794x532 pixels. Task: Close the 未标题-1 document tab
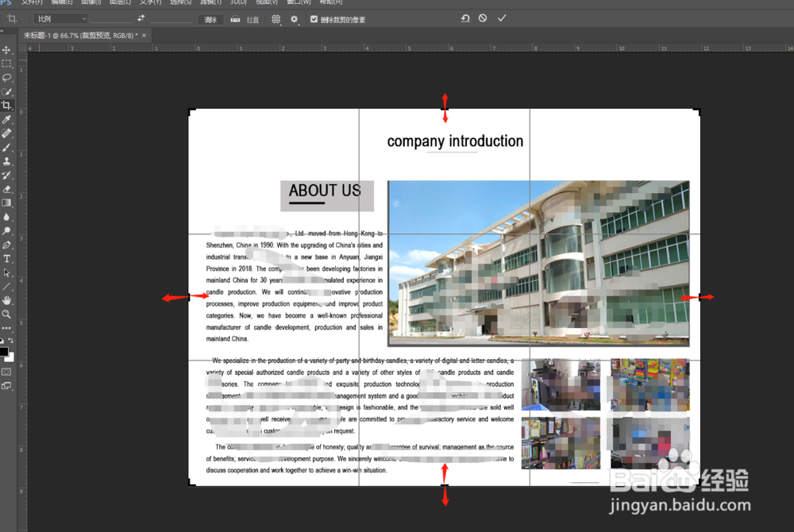coord(144,36)
